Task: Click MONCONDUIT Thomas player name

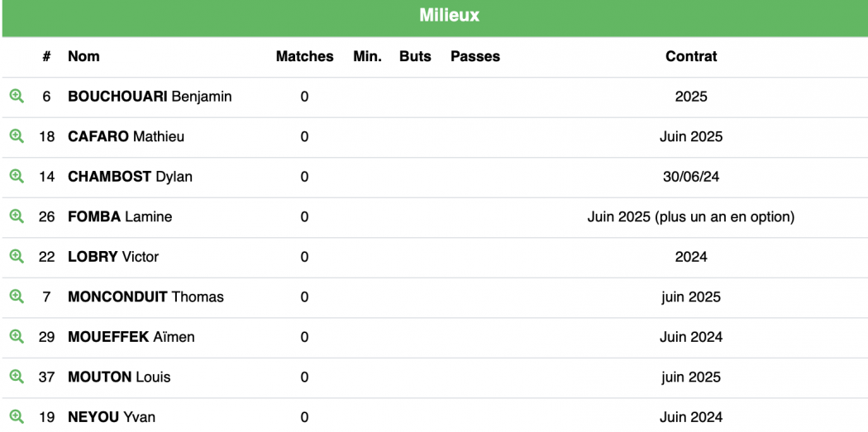Action: coord(145,297)
